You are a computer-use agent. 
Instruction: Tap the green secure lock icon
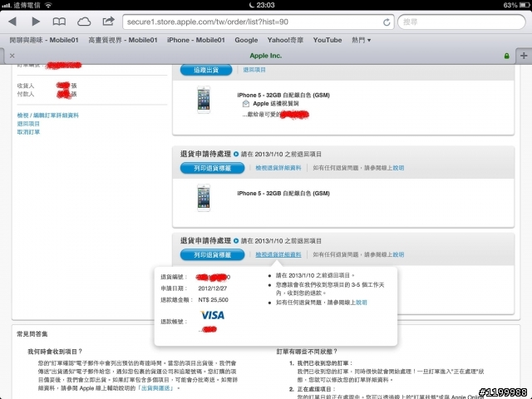click(506, 56)
